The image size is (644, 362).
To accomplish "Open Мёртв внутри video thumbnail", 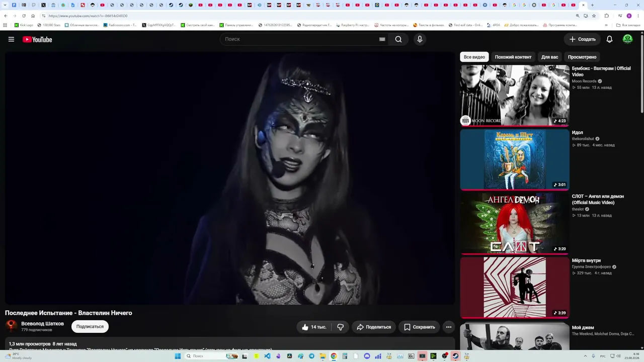I will point(515,288).
